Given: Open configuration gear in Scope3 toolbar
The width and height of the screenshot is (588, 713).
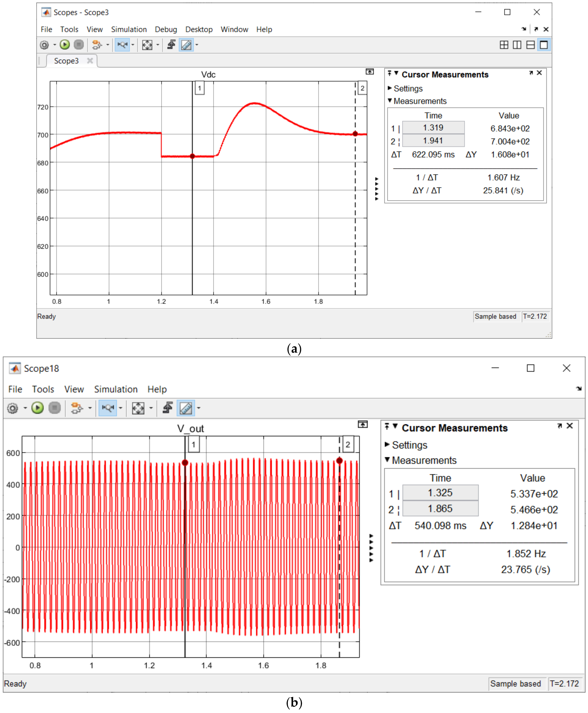Looking at the screenshot, I should pos(44,45).
